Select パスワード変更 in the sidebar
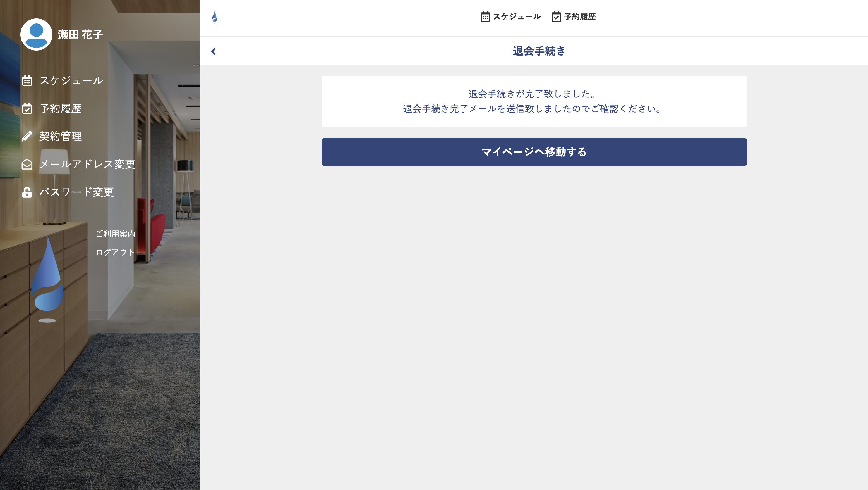The height and width of the screenshot is (490, 868). pos(77,192)
